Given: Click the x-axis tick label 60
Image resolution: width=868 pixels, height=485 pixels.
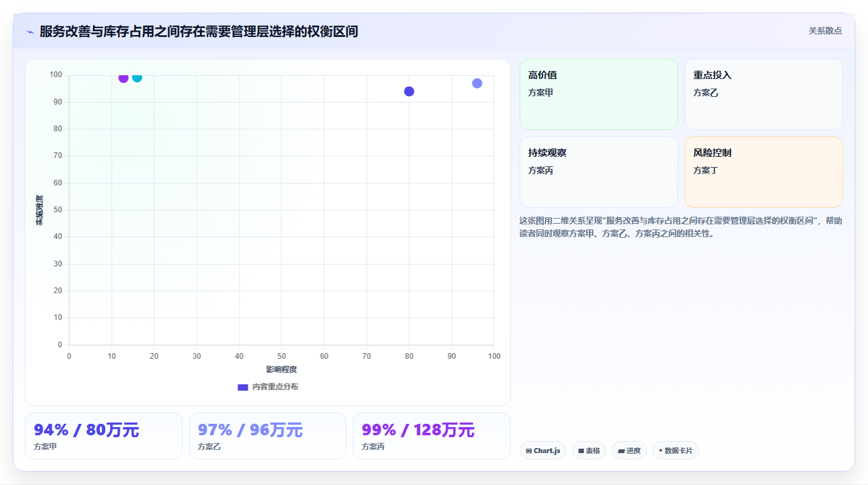Looking at the screenshot, I should 324,356.
